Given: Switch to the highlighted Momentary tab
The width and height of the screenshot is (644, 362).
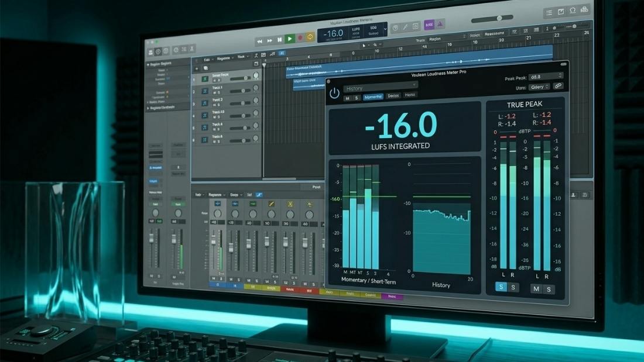Looking at the screenshot, I should [x=373, y=97].
